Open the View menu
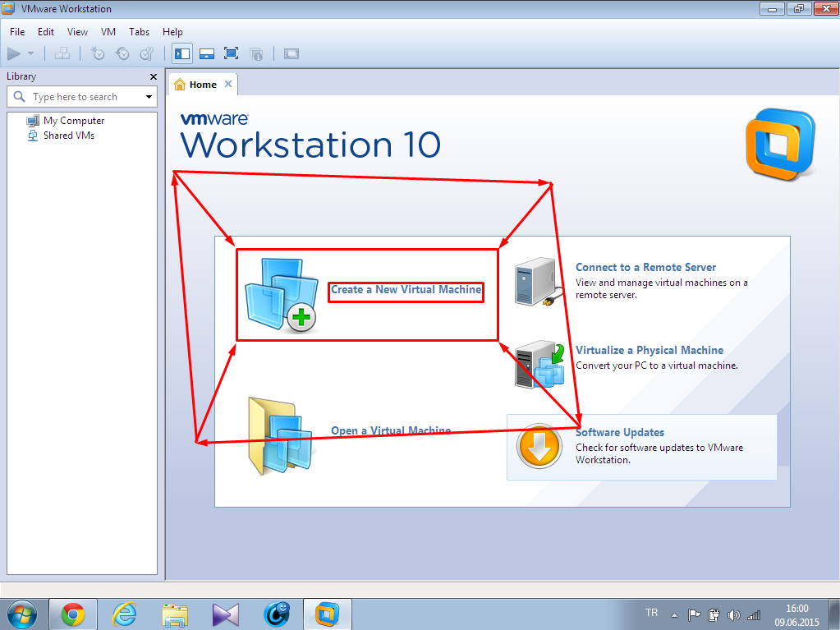 [x=77, y=32]
